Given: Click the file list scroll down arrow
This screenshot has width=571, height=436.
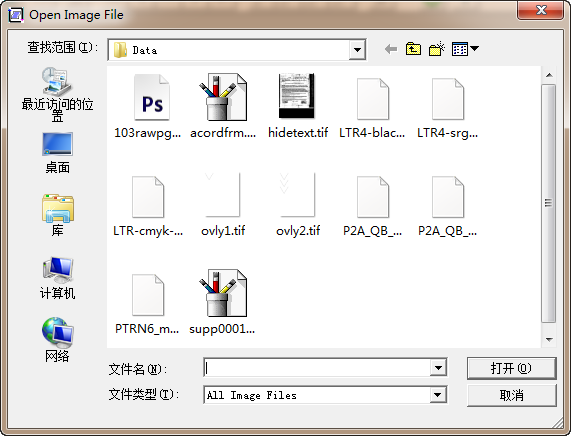Looking at the screenshot, I should pos(549,339).
